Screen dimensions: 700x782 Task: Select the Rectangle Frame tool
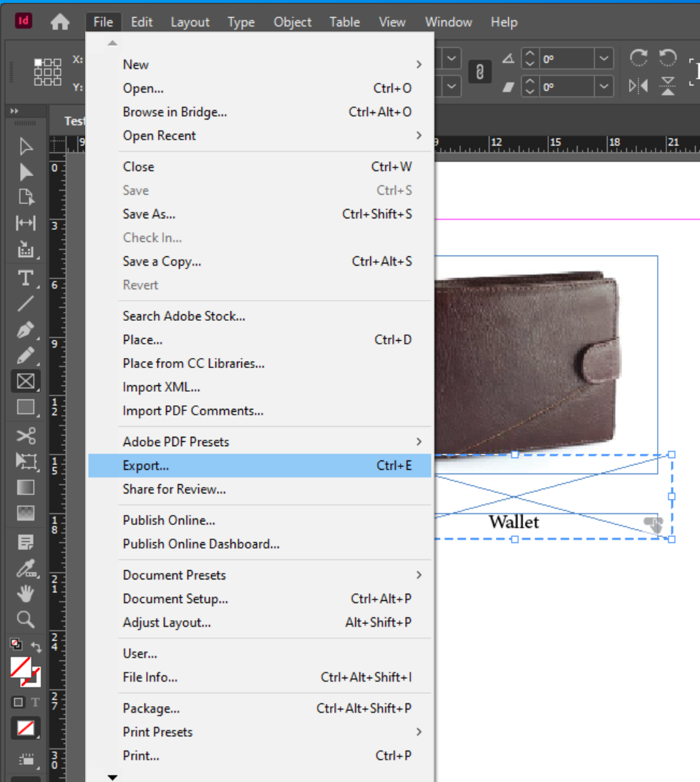(x=26, y=381)
